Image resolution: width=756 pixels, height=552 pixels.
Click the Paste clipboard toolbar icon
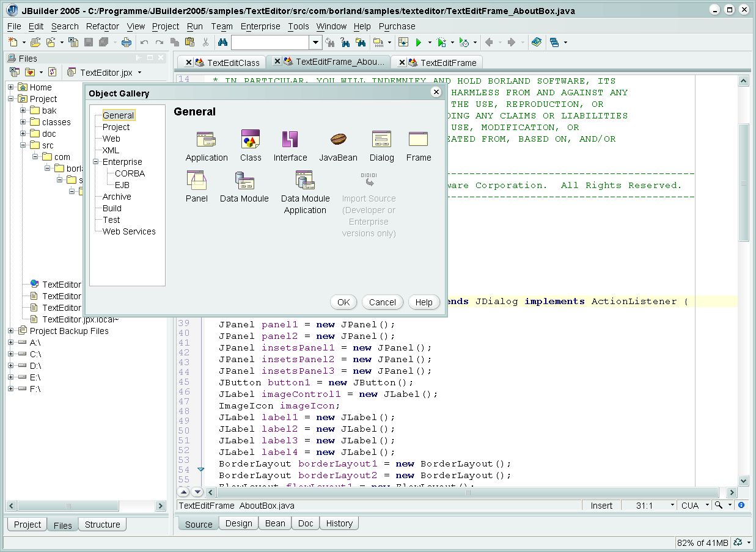click(x=190, y=42)
